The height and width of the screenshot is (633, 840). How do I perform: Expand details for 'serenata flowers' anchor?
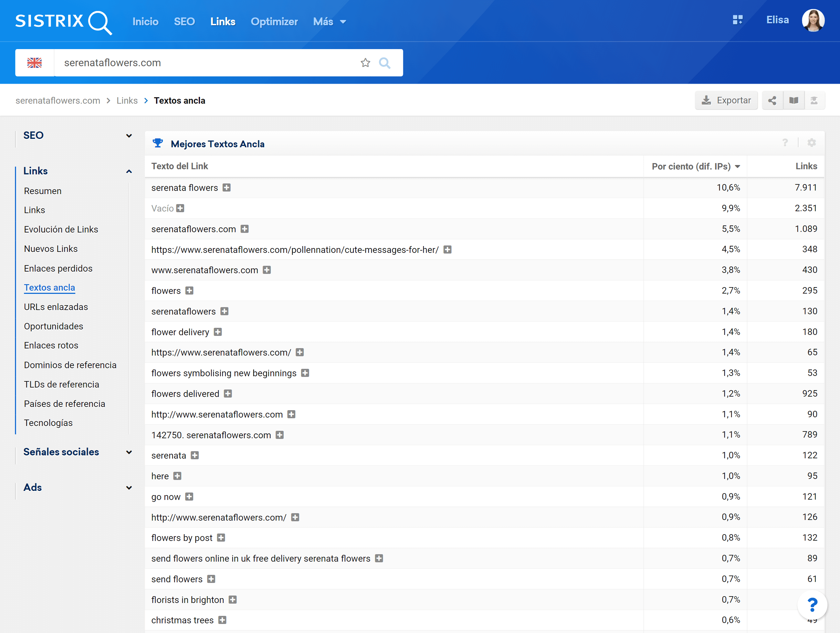click(x=227, y=188)
